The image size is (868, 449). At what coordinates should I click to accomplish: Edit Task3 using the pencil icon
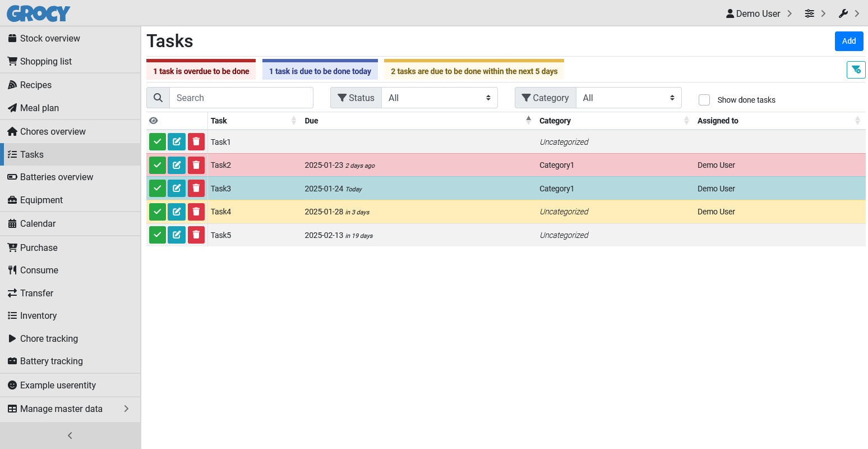tap(177, 189)
